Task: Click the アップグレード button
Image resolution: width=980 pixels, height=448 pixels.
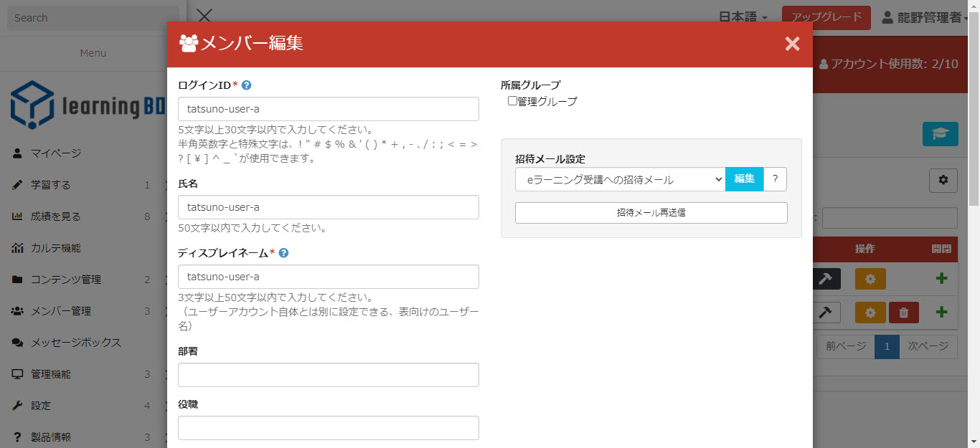Action: pos(826,17)
